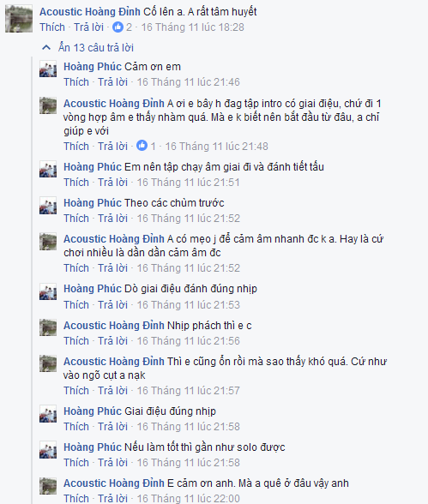
Task: Click timestamp 16 Tháng 11 lúc 18:28
Action: point(193,27)
